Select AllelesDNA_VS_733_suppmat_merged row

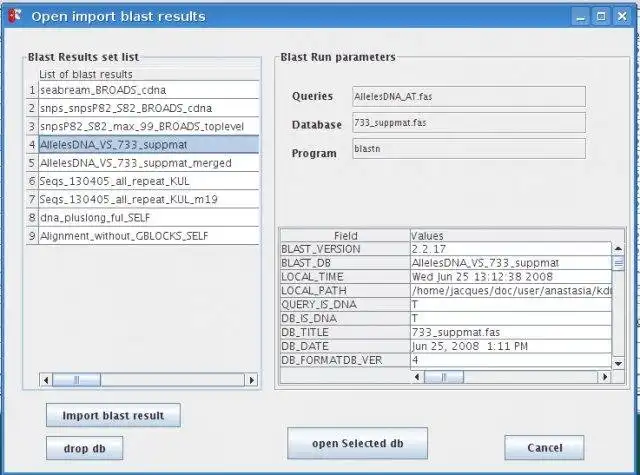[149, 163]
